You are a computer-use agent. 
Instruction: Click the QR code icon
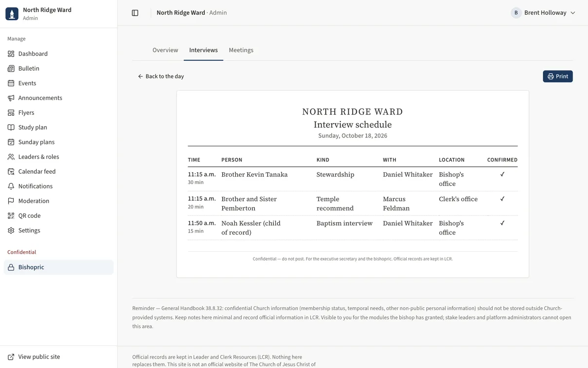11,216
